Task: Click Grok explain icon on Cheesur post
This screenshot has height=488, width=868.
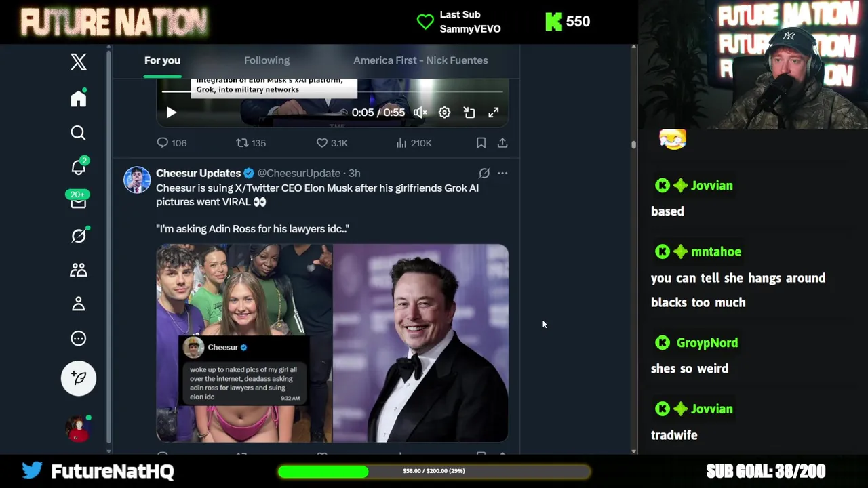Action: click(x=484, y=174)
